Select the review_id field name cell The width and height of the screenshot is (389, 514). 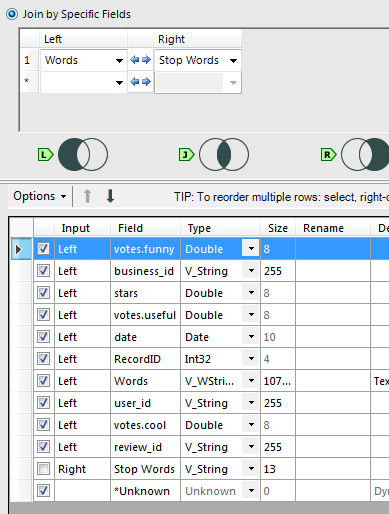click(x=145, y=447)
